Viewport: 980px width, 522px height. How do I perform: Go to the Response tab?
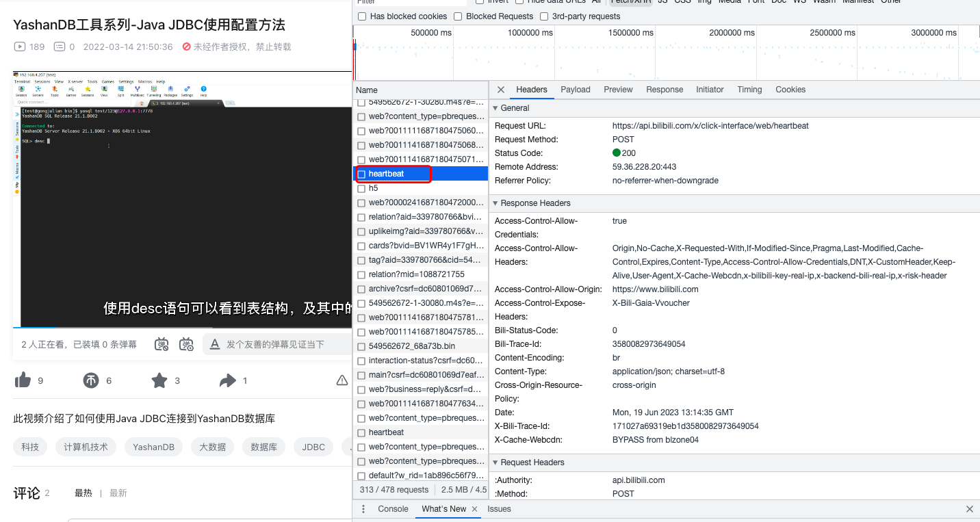click(665, 90)
